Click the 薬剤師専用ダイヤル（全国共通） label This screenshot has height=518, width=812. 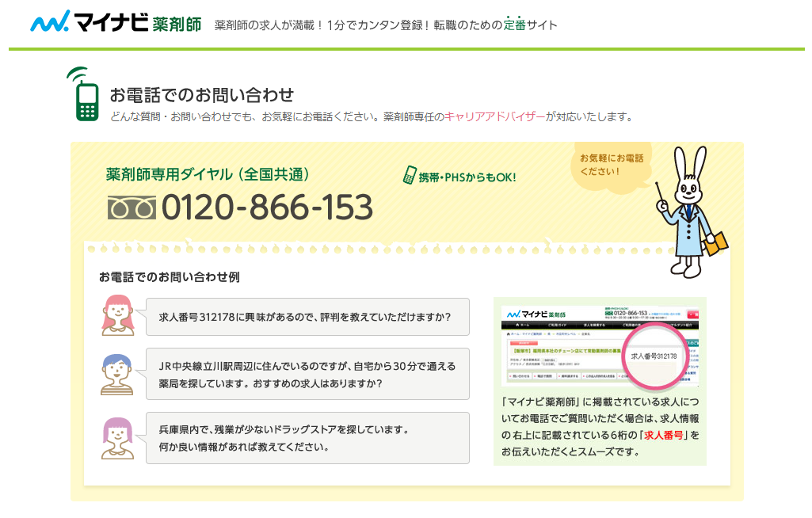[x=208, y=174]
